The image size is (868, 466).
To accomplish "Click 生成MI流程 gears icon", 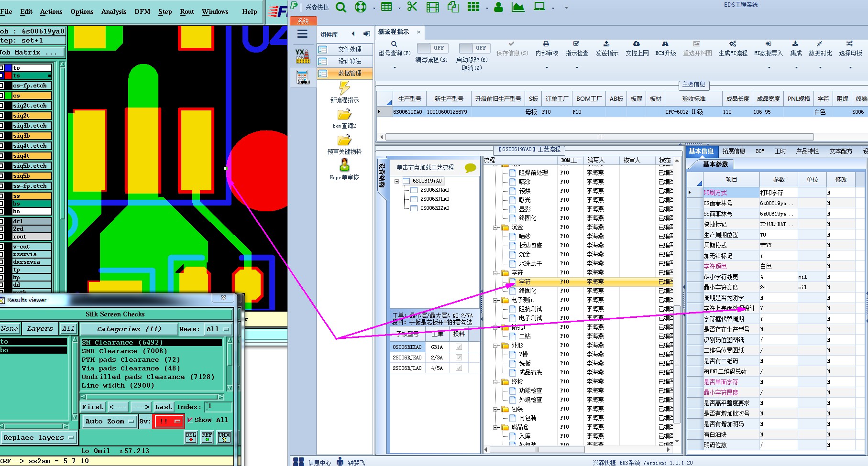I will click(733, 43).
